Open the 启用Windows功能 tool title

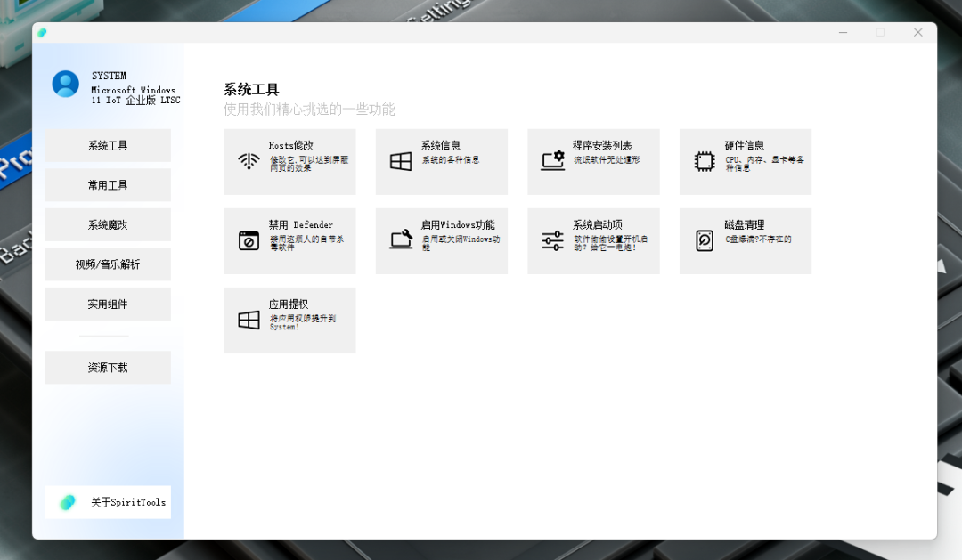(x=458, y=224)
